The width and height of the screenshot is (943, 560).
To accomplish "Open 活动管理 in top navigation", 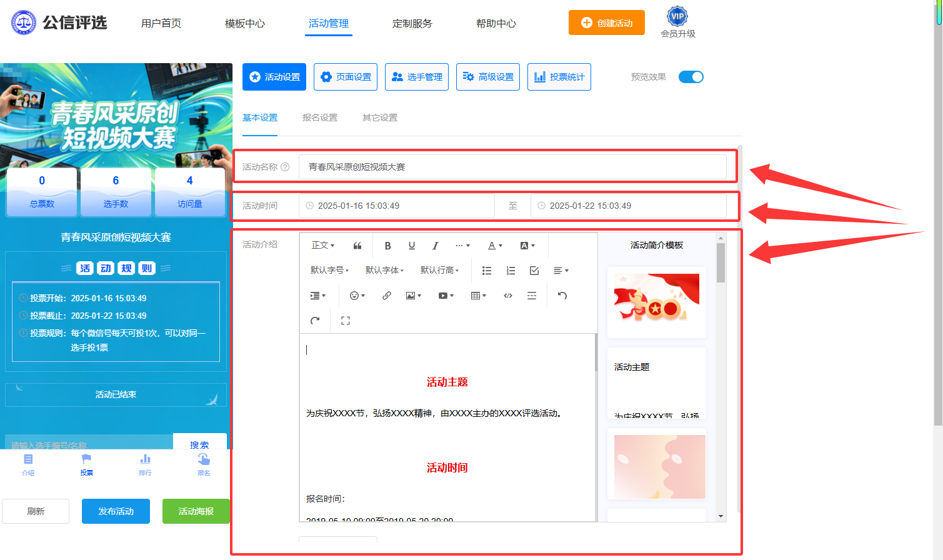I will click(329, 23).
